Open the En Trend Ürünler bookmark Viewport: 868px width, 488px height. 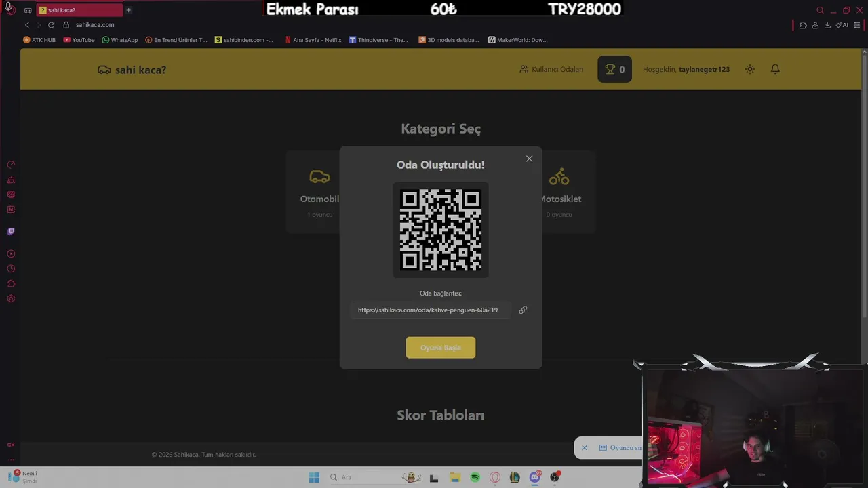pyautogui.click(x=176, y=40)
